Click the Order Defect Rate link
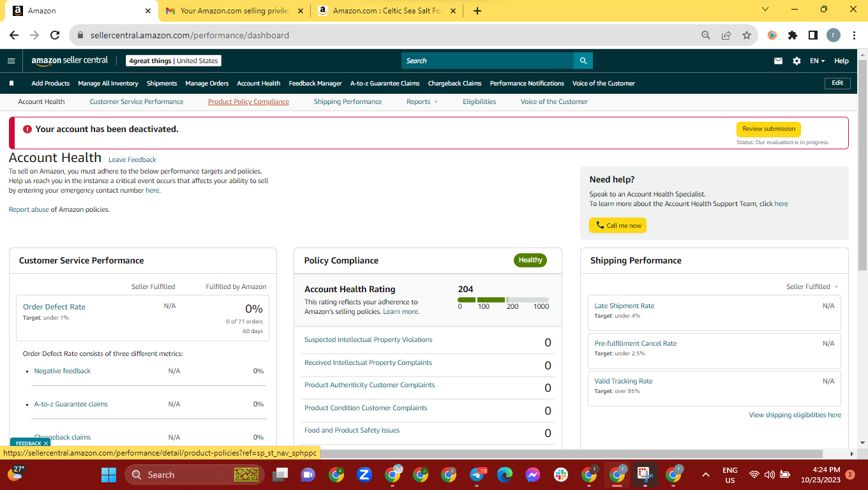 [x=54, y=307]
